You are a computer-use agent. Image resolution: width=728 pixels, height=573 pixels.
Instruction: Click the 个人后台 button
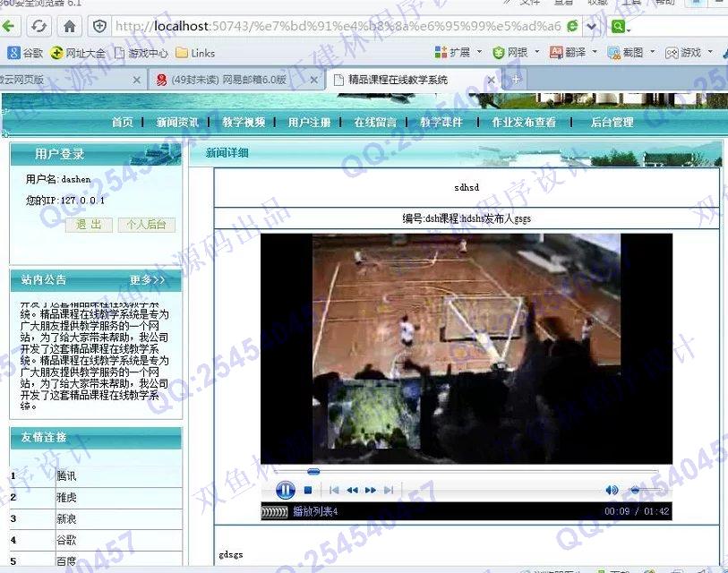click(146, 225)
